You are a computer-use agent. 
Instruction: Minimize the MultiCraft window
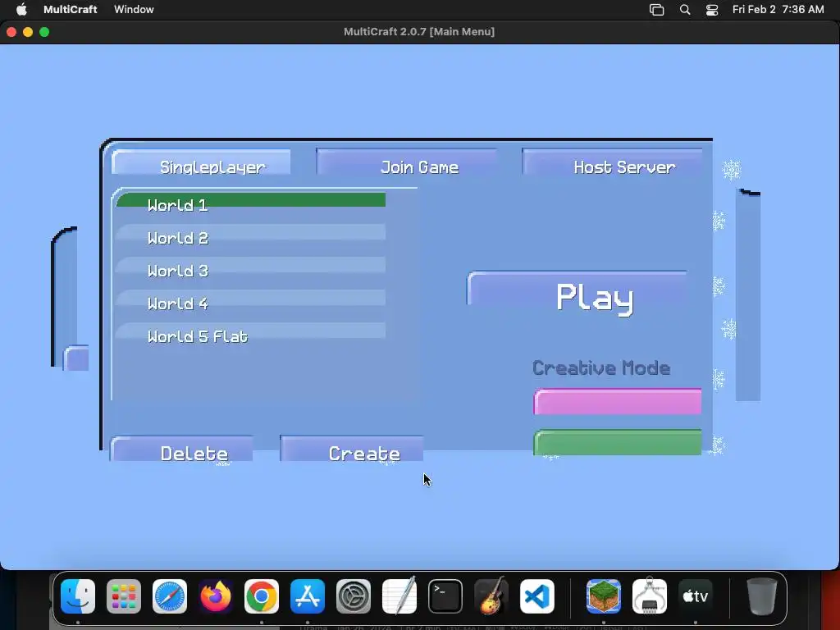point(28,32)
